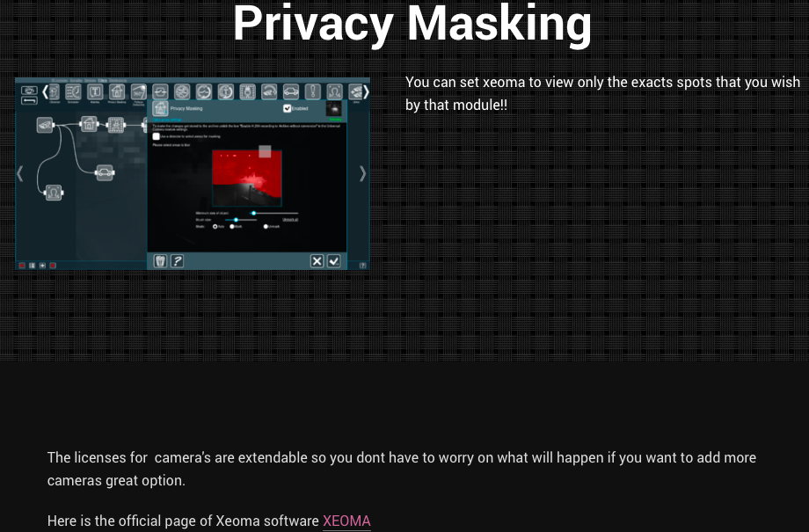Open the XEOMA official page link
This screenshot has width=809, height=532.
pyautogui.click(x=346, y=521)
